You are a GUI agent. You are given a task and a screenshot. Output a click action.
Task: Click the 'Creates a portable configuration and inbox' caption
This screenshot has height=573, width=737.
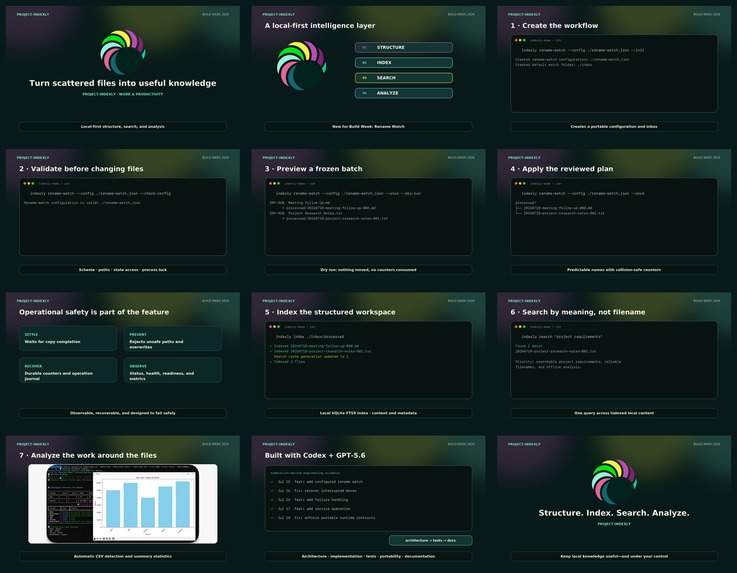coord(614,126)
